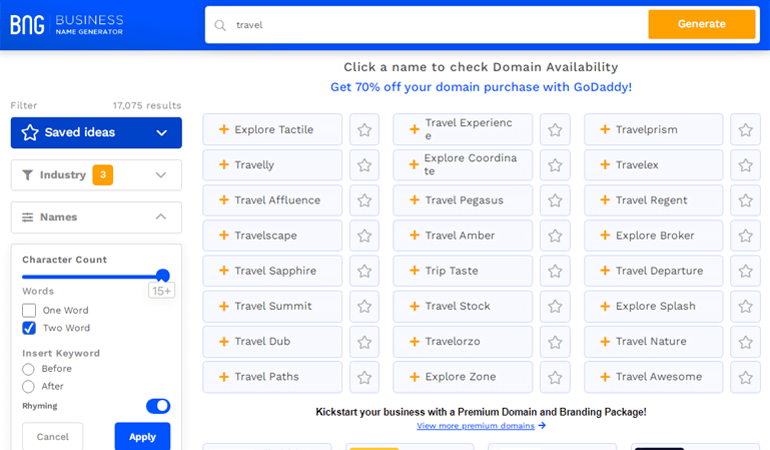Click the plus icon next to Trip Taste

coord(414,271)
